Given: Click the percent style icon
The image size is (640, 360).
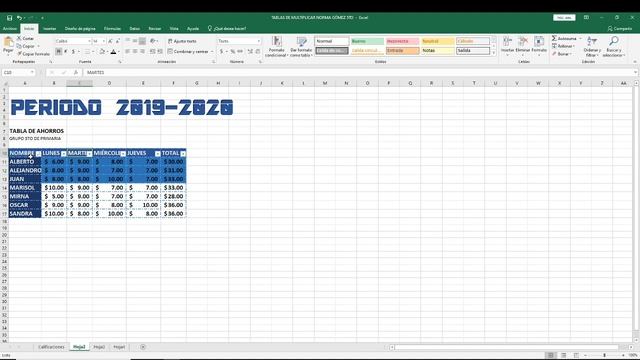Looking at the screenshot, I should (x=233, y=52).
